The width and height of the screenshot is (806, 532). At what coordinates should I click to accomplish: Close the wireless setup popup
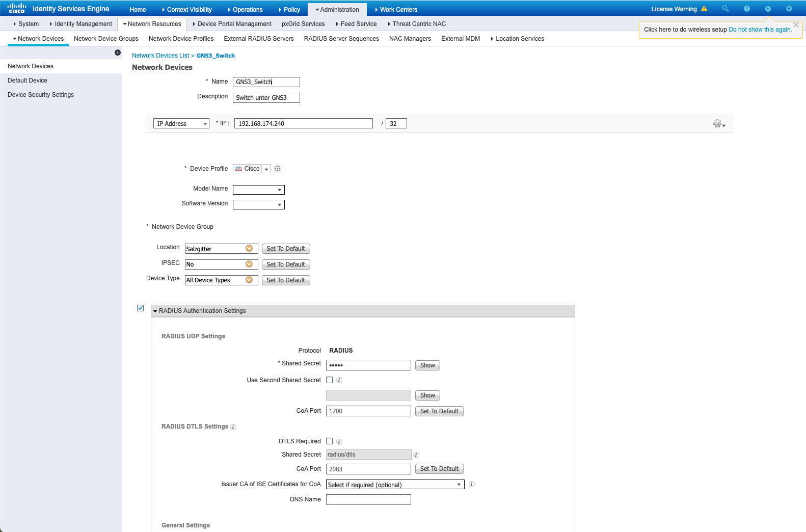point(796,25)
